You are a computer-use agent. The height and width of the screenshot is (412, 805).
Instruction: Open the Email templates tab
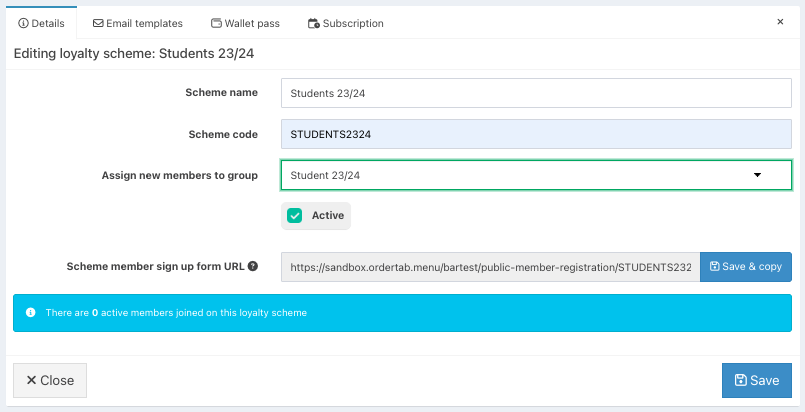[138, 23]
